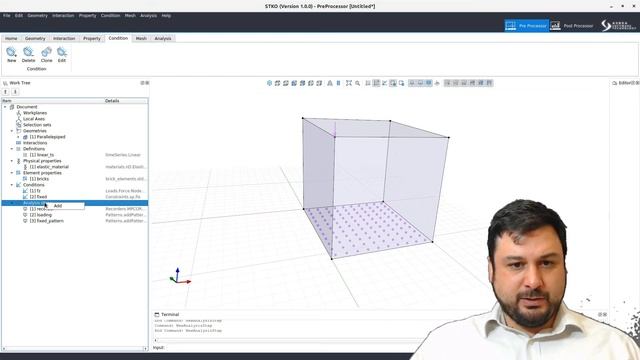
Task: Click the fit-all view icon in viewport toolbar
Action: pos(349,83)
